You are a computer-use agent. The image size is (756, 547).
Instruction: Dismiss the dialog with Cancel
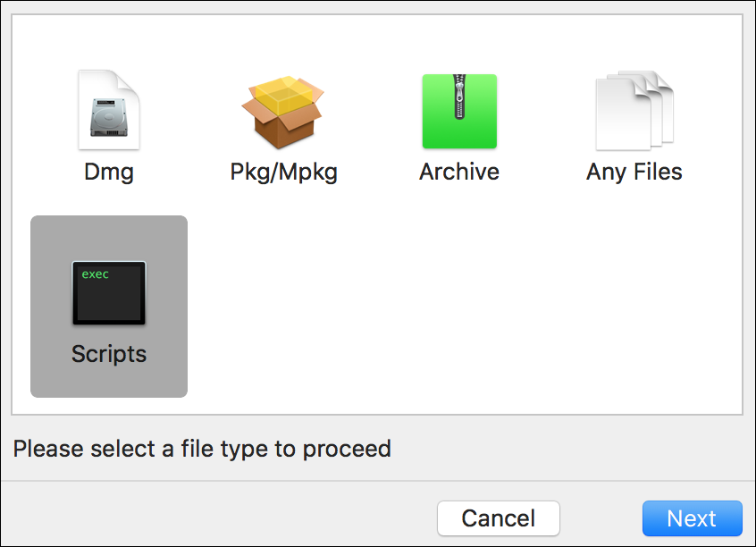498,518
